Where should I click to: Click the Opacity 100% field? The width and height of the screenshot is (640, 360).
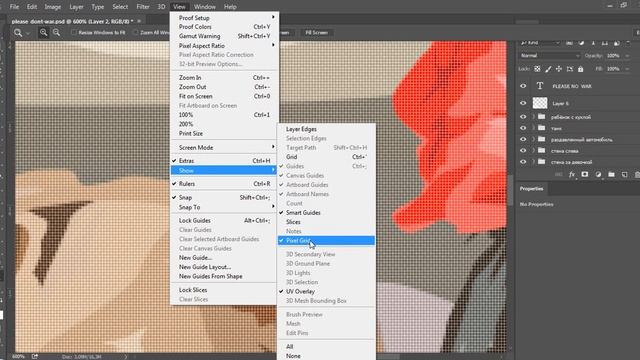click(613, 56)
